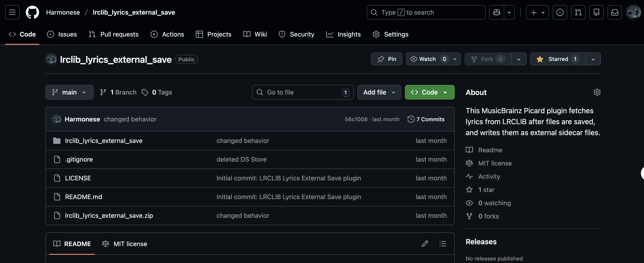The image size is (644, 263).
Task: Open the commit history clock icon
Action: (x=411, y=119)
